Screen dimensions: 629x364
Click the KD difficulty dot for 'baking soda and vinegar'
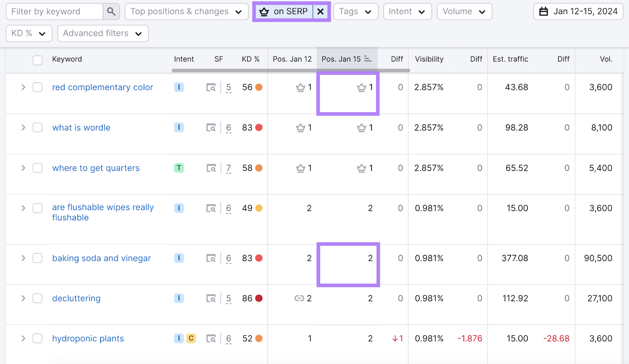(258, 258)
